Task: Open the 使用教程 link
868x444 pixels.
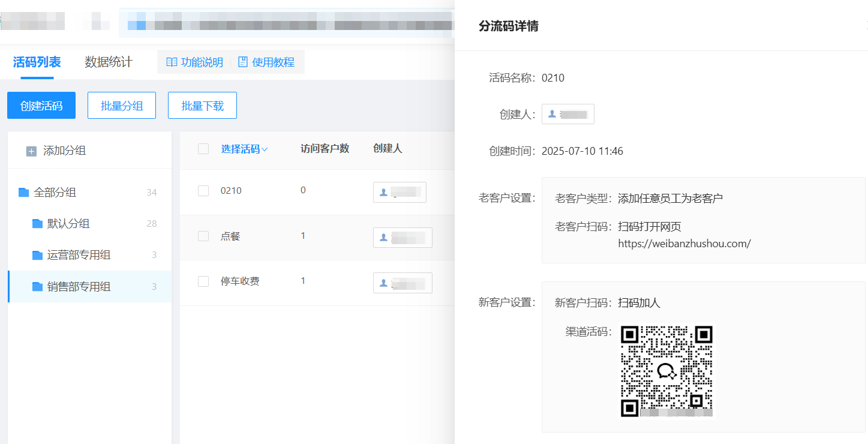Action: [x=266, y=62]
